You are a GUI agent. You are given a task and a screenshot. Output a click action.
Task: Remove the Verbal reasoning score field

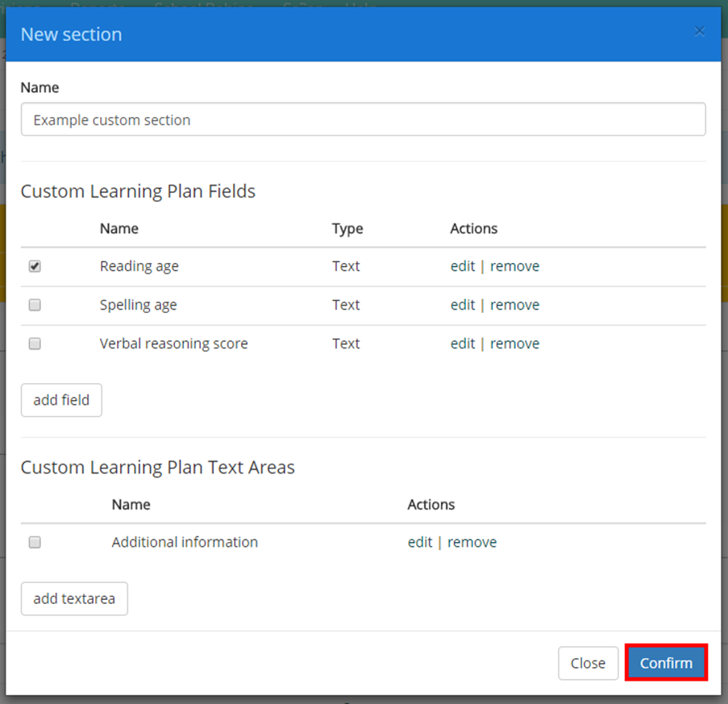[514, 343]
